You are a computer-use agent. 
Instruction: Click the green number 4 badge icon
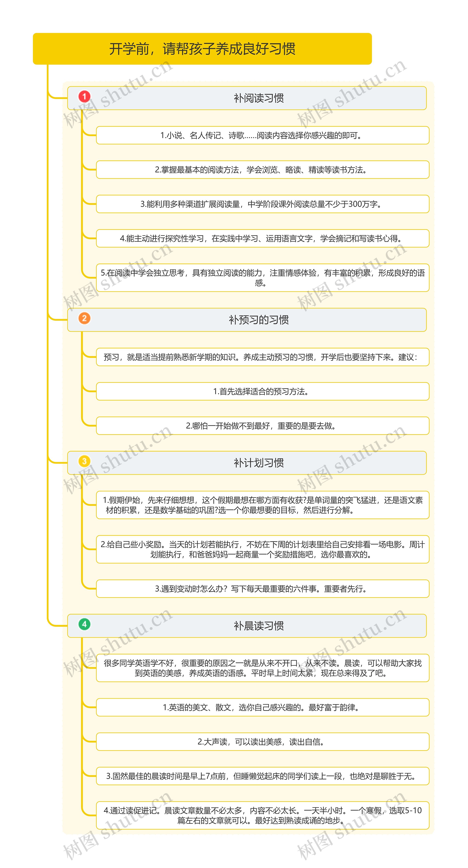pos(84,624)
